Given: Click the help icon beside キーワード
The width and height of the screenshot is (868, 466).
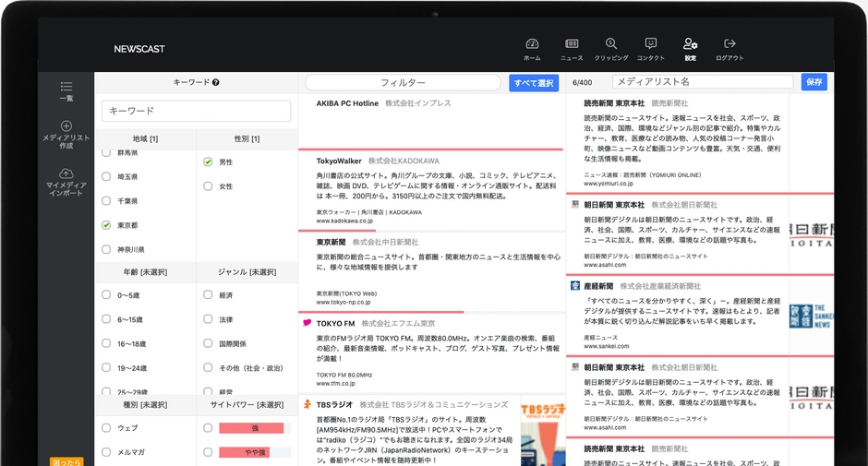Looking at the screenshot, I should point(215,82).
